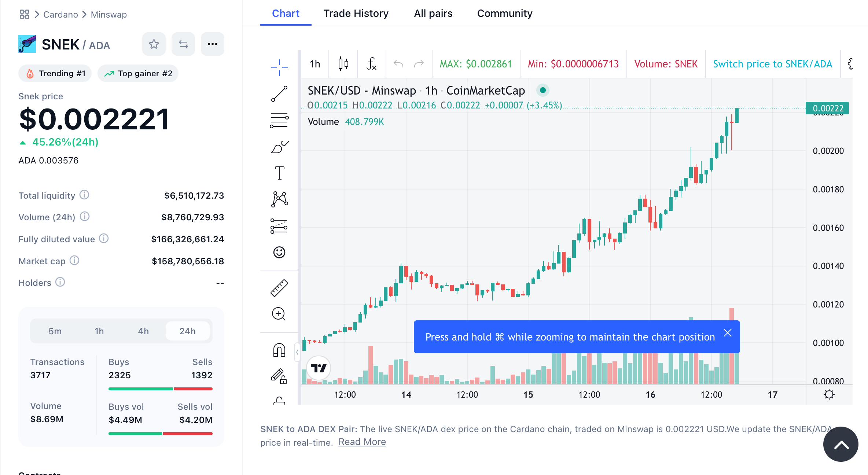
Task: Redo the chart action
Action: (x=419, y=64)
